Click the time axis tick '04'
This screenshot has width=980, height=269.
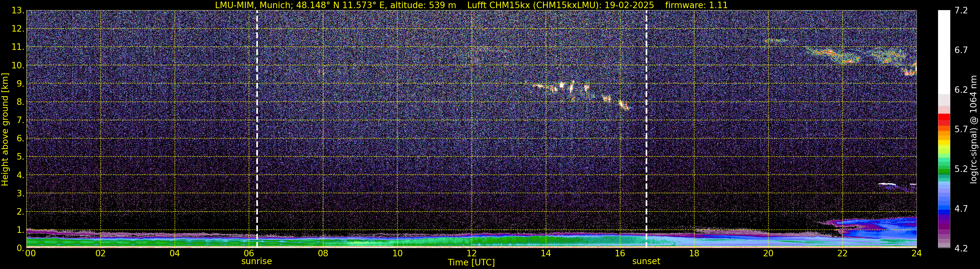point(175,253)
